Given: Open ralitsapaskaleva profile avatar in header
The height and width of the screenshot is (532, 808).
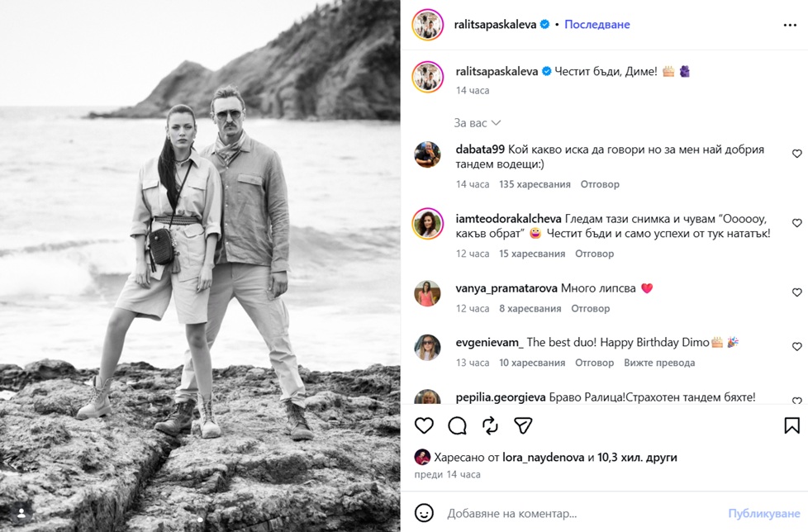Looking at the screenshot, I should click(x=428, y=24).
